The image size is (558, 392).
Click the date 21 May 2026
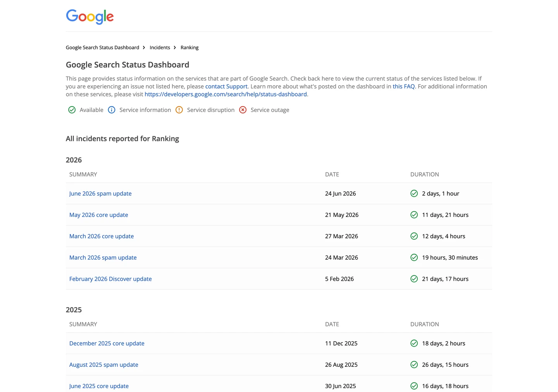tap(342, 215)
